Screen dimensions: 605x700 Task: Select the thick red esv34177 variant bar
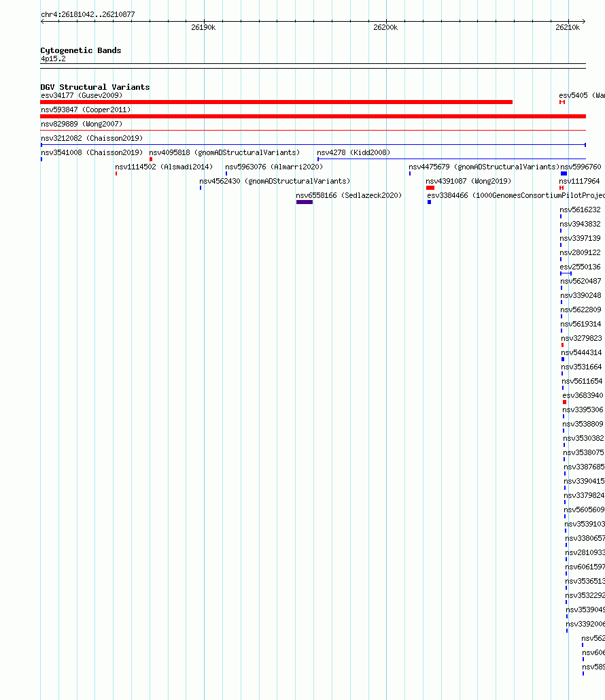[x=277, y=102]
